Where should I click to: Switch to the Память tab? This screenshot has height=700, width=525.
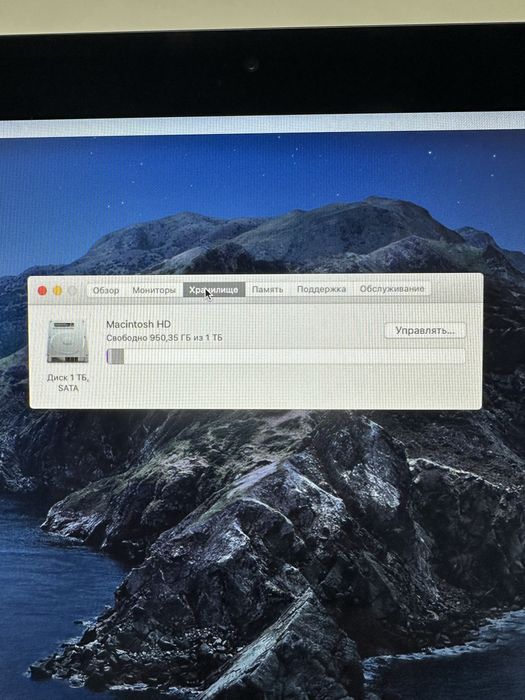pos(267,289)
